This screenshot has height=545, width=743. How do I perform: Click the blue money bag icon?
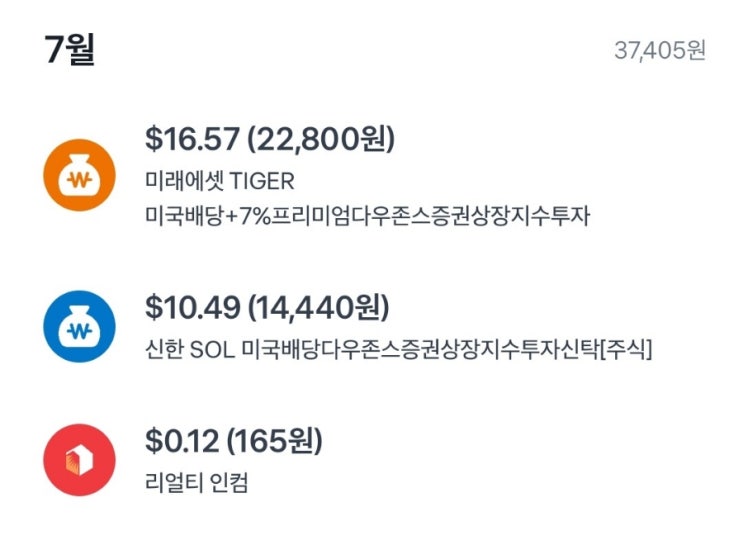point(79,327)
